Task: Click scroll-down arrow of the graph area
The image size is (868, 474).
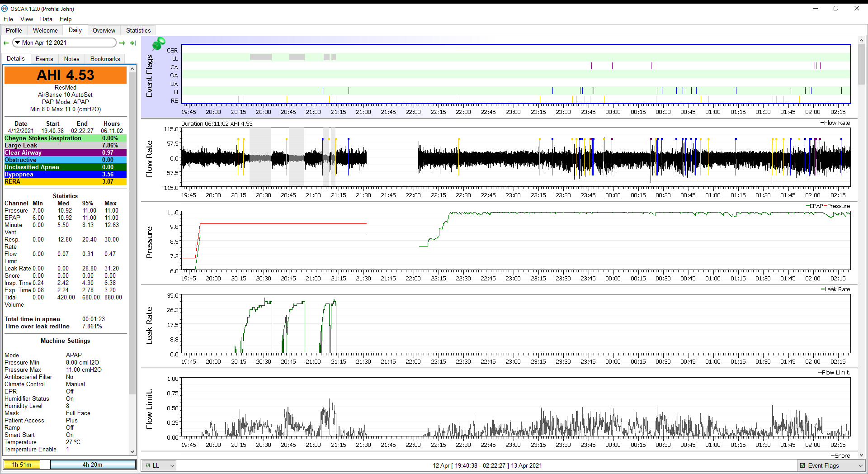Action: [x=861, y=455]
